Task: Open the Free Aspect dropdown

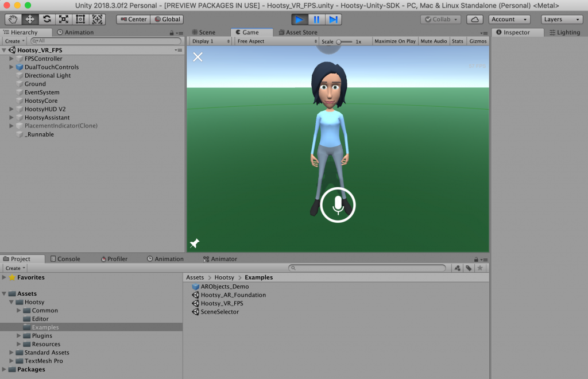Action: 277,41
